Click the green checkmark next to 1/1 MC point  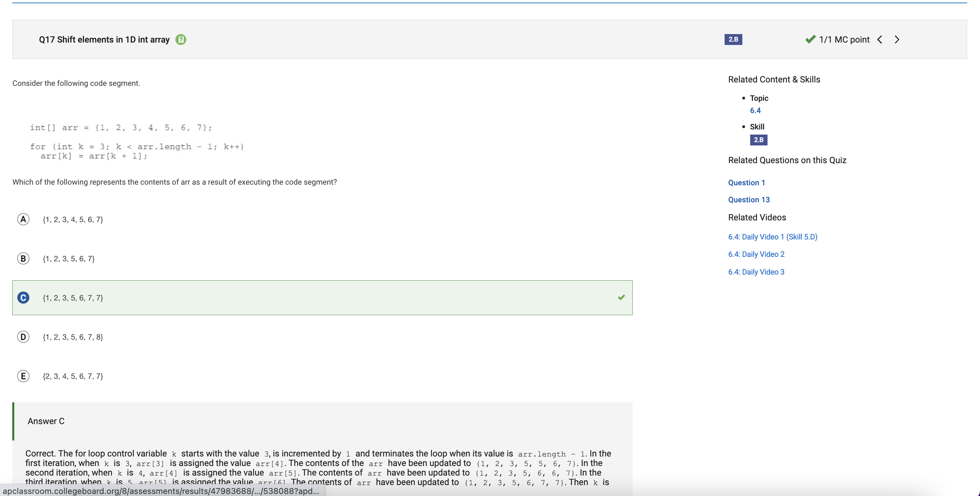(x=810, y=39)
